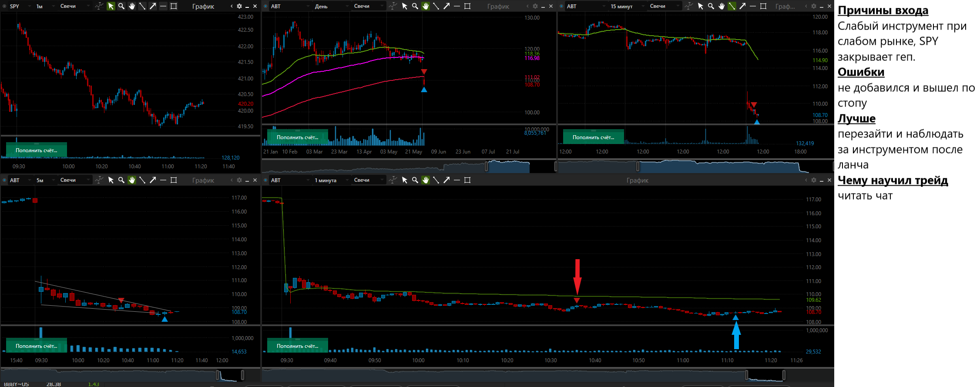Select the trend line tool in ABT 15-minute chart
The width and height of the screenshot is (980, 387).
732,6
